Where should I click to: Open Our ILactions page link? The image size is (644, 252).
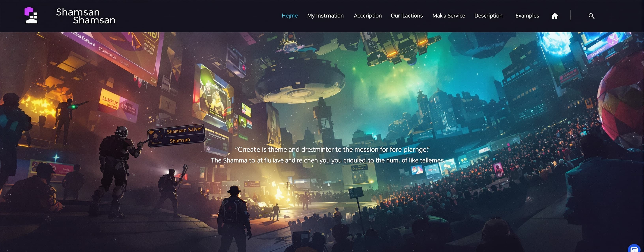tap(406, 16)
